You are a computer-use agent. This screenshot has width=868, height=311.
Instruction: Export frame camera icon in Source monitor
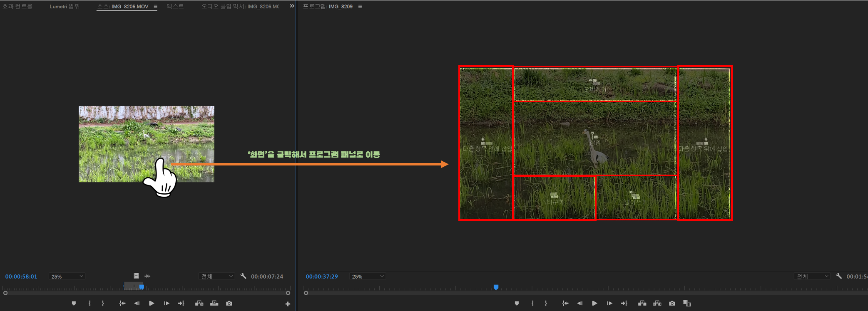[x=229, y=304]
